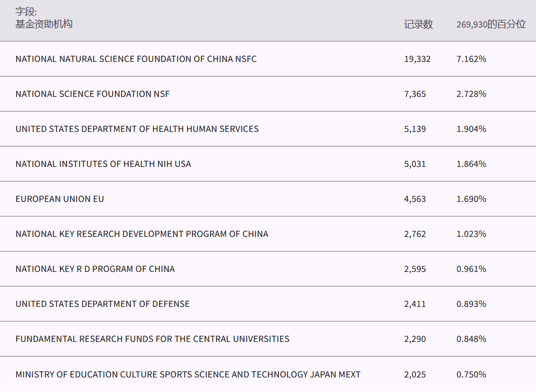Open United States Department of Health Human Services
This screenshot has width=536, height=392.
[x=137, y=129]
